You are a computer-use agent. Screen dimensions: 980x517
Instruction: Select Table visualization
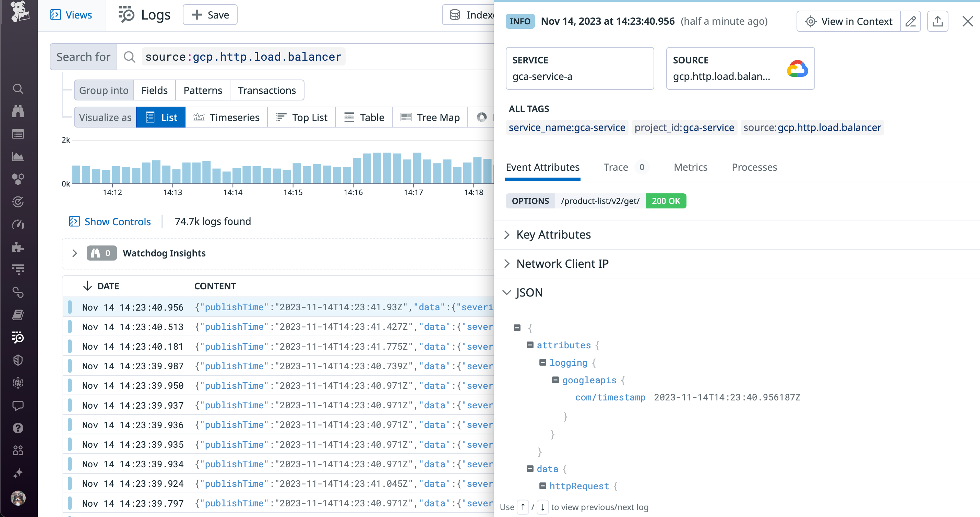[x=364, y=117]
